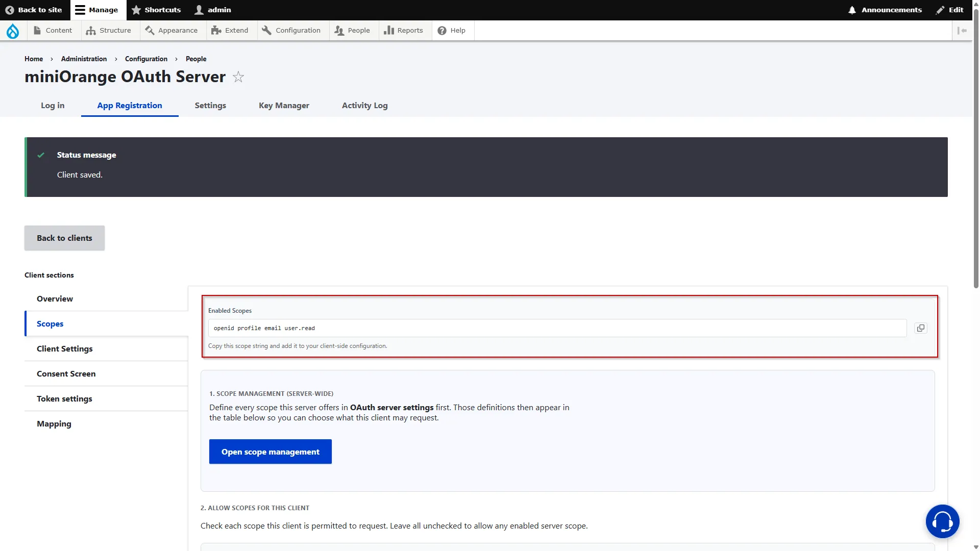Click Open scope management button

coord(271,452)
